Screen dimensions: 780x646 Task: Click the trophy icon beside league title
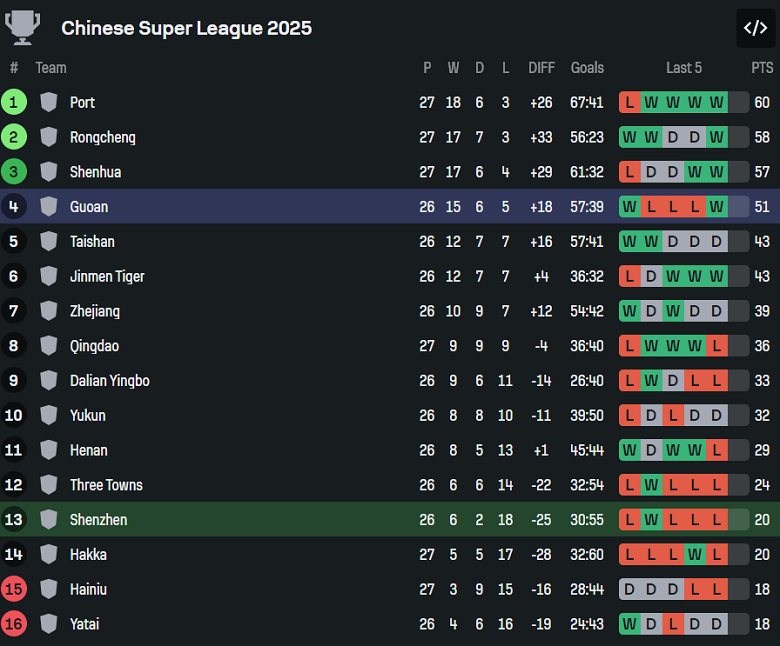point(23,27)
